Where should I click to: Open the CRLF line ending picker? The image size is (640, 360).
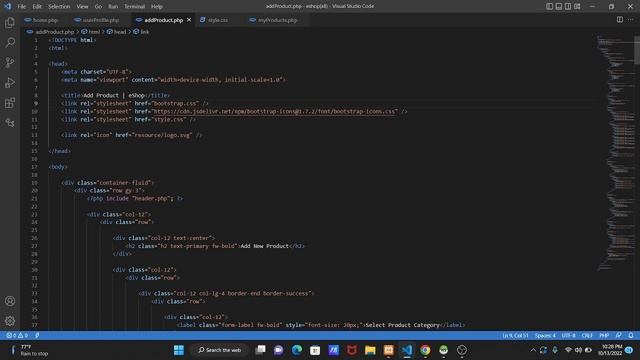coord(587,336)
